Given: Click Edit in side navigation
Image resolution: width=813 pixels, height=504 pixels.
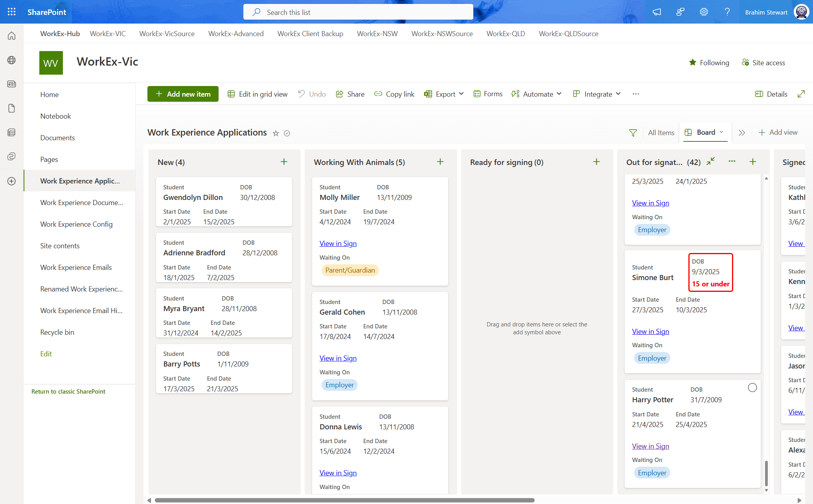Looking at the screenshot, I should 46,354.
